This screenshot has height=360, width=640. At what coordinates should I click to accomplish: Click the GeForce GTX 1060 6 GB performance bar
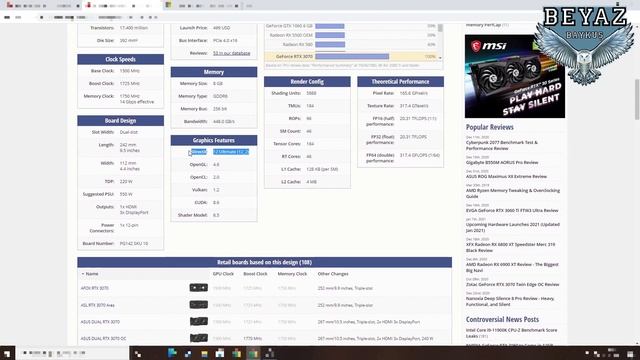click(x=330, y=26)
